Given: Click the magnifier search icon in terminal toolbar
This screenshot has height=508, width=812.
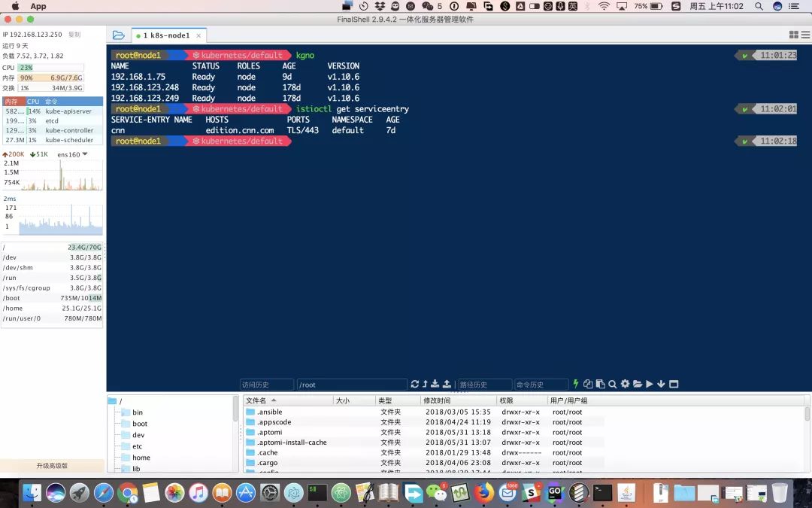Looking at the screenshot, I should pos(613,384).
